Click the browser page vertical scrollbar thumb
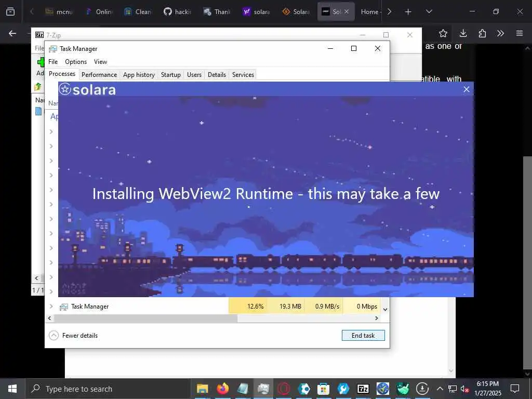Image resolution: width=532 pixels, height=399 pixels. pyautogui.click(x=527, y=263)
